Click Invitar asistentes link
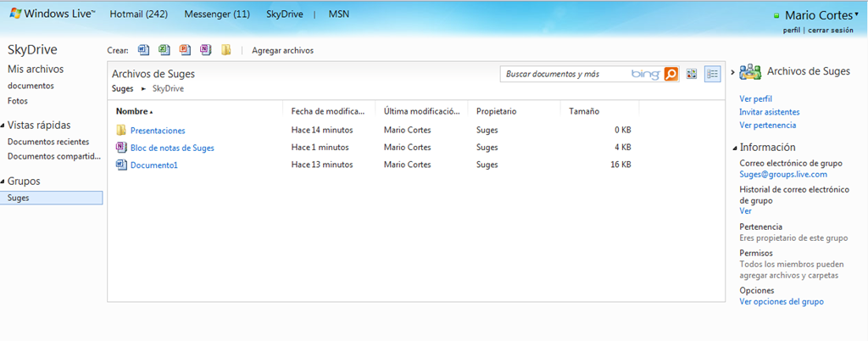 pos(770,112)
